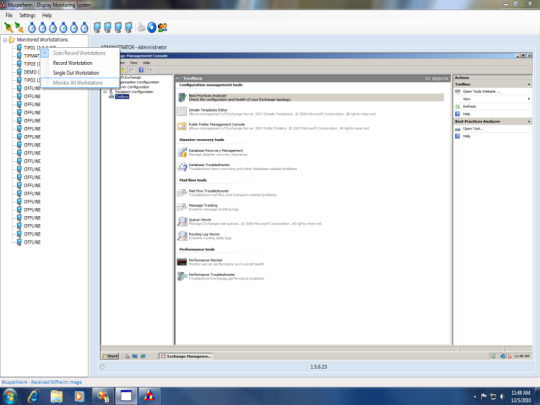Collapse the Monitored Workstations tree node
540x405 pixels.
(5, 40)
